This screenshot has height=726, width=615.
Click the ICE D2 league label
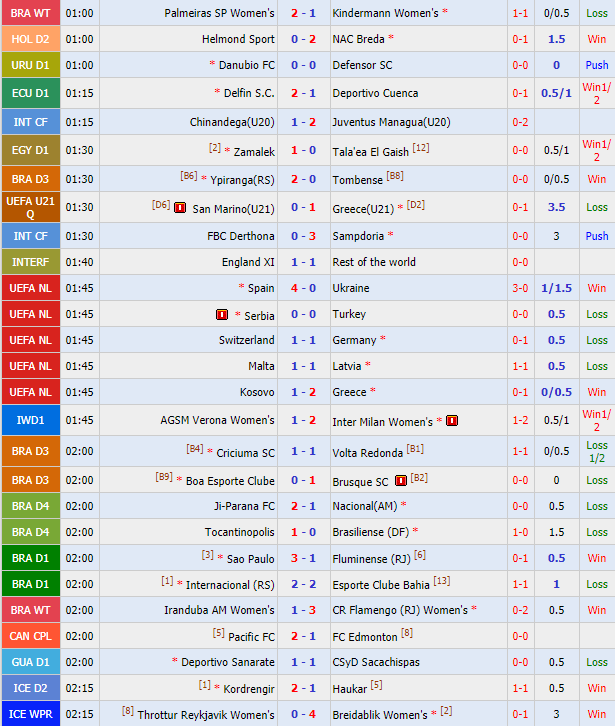click(x=31, y=688)
